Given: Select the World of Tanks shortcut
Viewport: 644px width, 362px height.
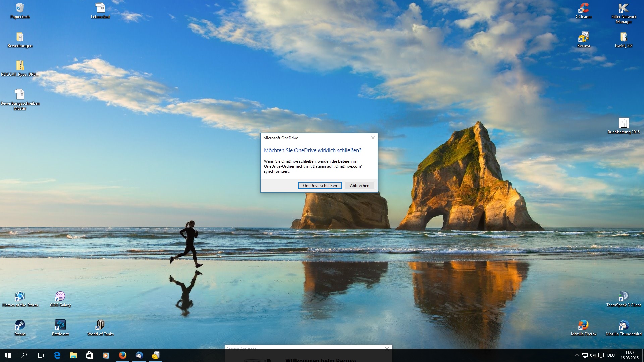Looking at the screenshot, I should point(100,325).
